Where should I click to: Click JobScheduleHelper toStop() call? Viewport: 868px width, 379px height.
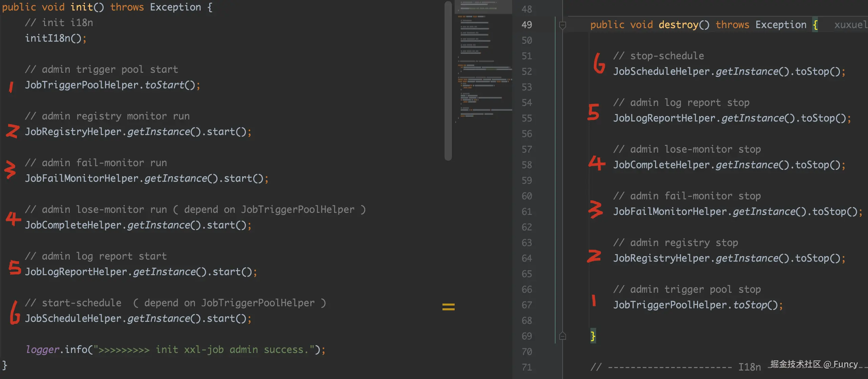tap(729, 71)
